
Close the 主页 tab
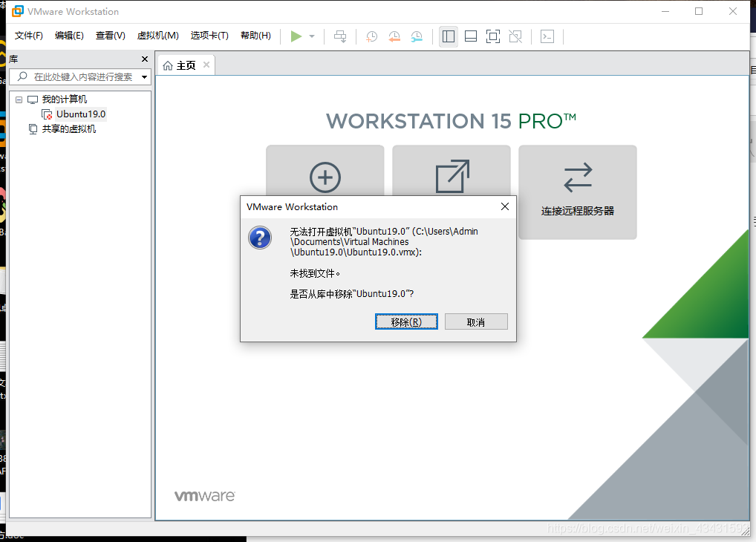tap(206, 65)
